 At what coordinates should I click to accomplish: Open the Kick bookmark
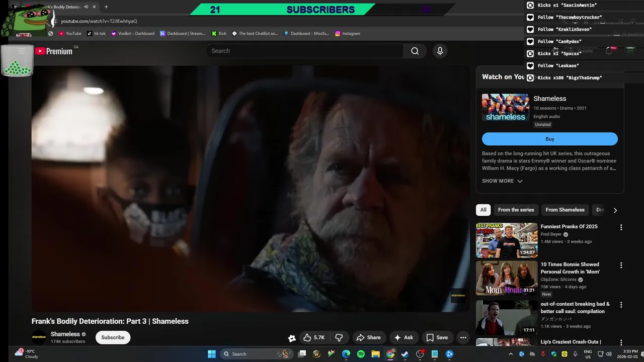[219, 33]
